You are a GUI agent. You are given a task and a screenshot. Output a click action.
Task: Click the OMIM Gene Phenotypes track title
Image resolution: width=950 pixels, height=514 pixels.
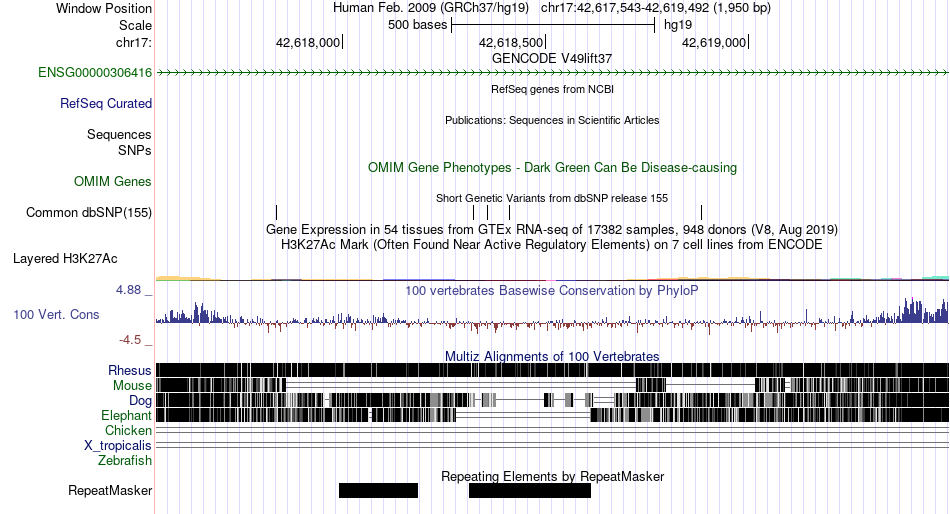[x=552, y=167]
